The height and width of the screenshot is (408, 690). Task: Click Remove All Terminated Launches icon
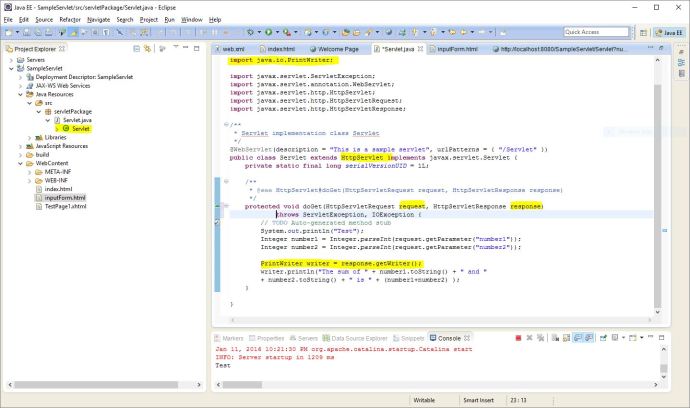click(x=540, y=338)
